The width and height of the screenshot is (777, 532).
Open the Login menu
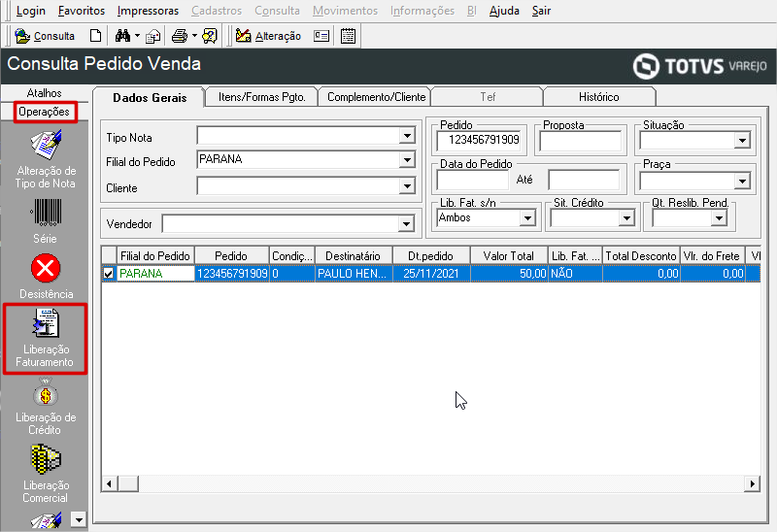(31, 11)
